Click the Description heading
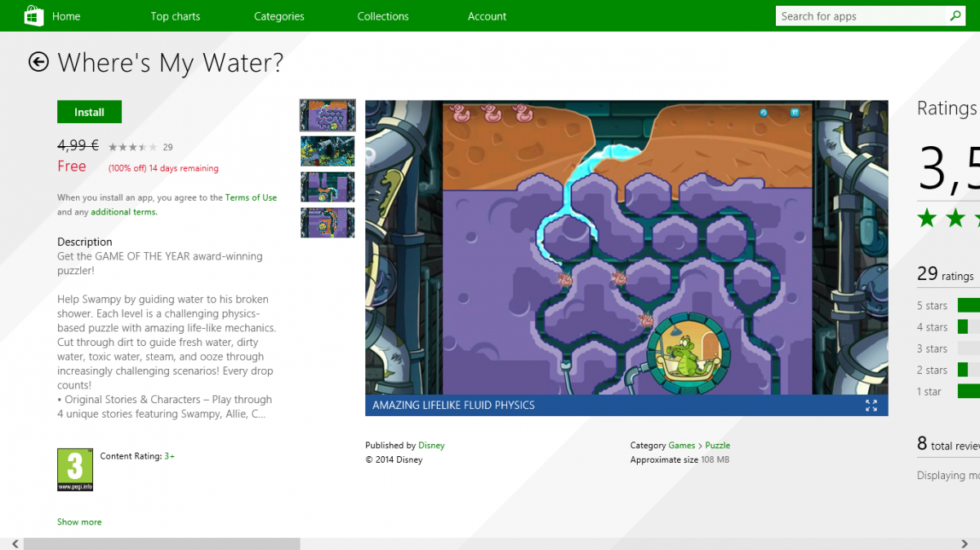Viewport: 980px width, 550px height. click(85, 242)
